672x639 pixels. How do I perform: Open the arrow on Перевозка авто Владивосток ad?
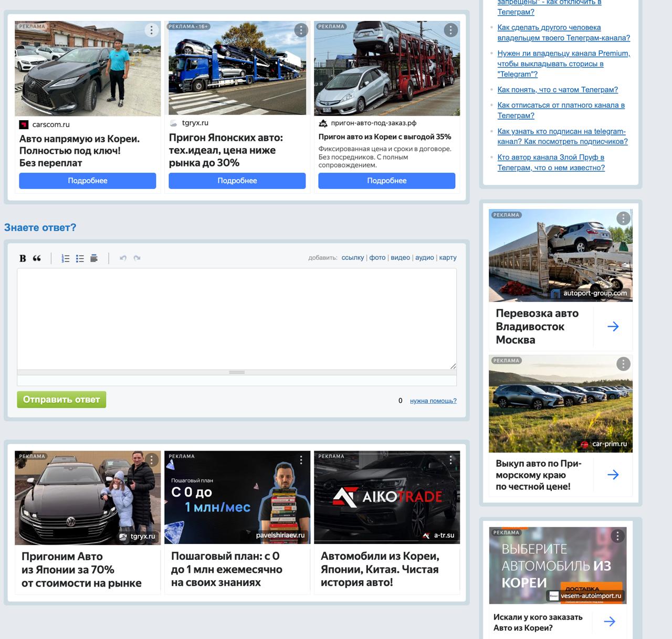[613, 327]
